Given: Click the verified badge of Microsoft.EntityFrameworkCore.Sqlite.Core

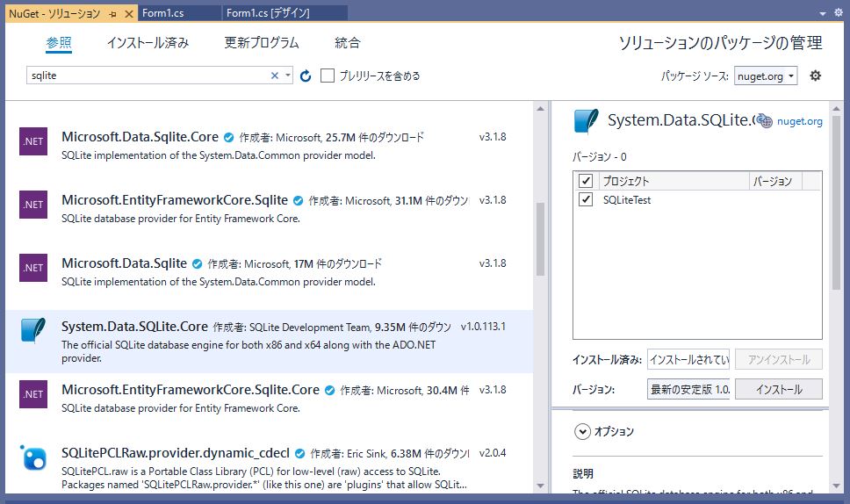Looking at the screenshot, I should tap(329, 390).
